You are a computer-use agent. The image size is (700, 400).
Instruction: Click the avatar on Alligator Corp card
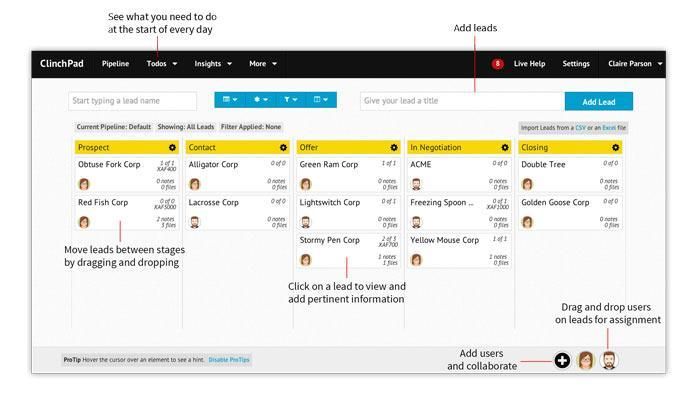tap(195, 184)
